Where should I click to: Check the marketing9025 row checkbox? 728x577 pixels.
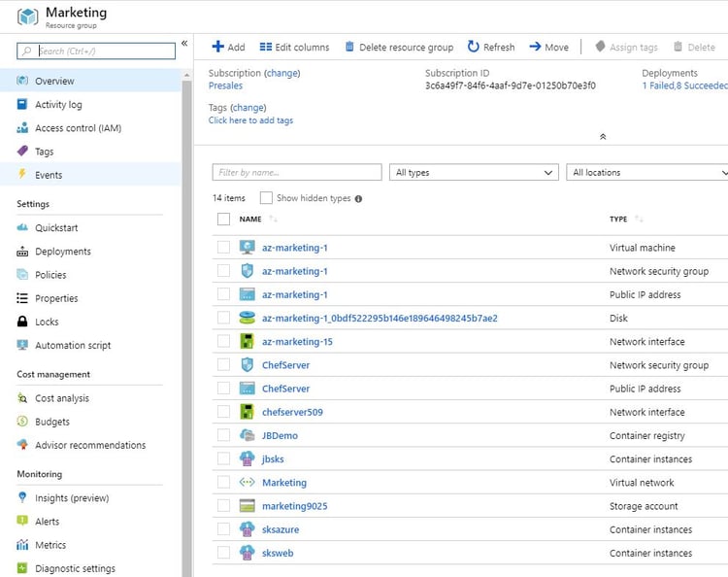point(223,506)
